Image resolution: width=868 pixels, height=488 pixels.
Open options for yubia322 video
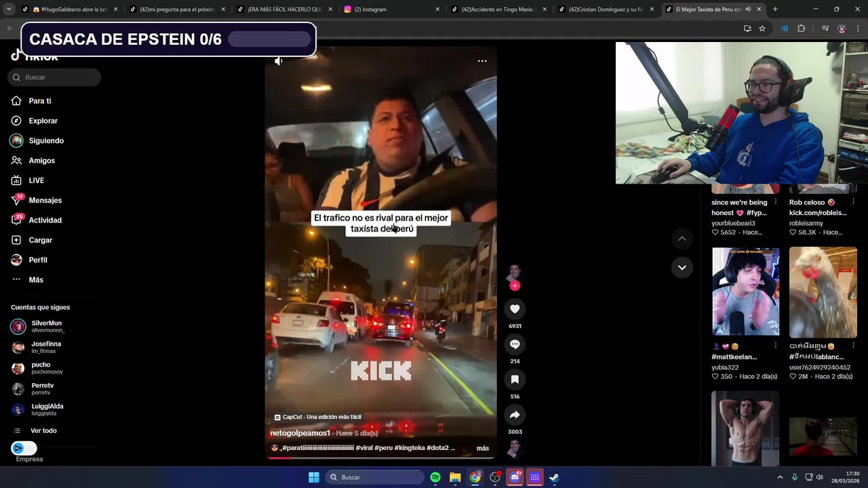[776, 346]
